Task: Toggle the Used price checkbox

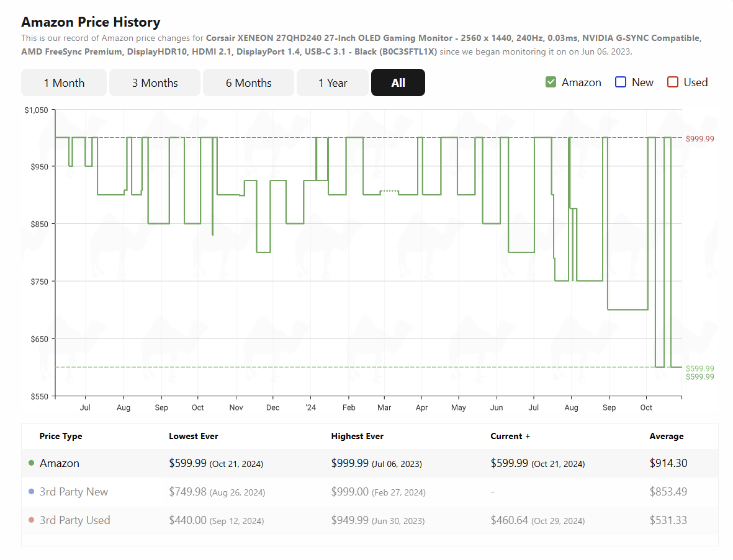Action: (673, 82)
